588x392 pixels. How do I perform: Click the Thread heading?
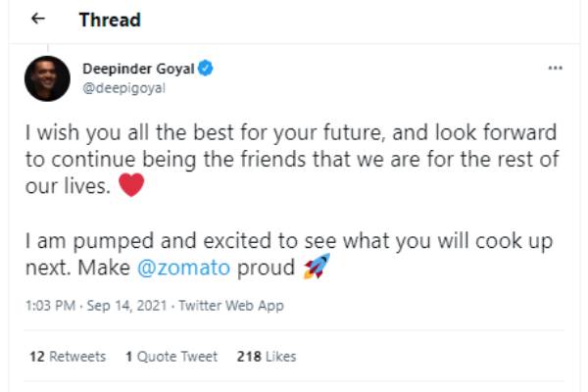click(109, 20)
